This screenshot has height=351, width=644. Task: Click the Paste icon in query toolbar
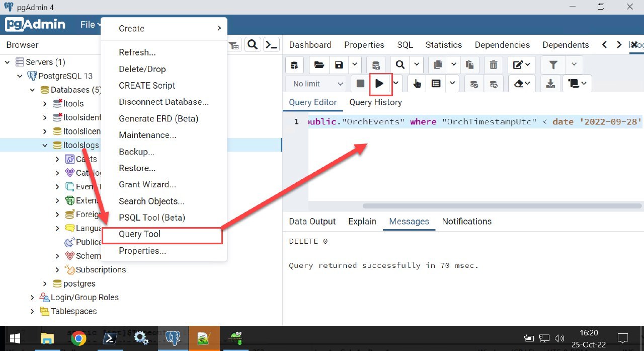click(470, 64)
